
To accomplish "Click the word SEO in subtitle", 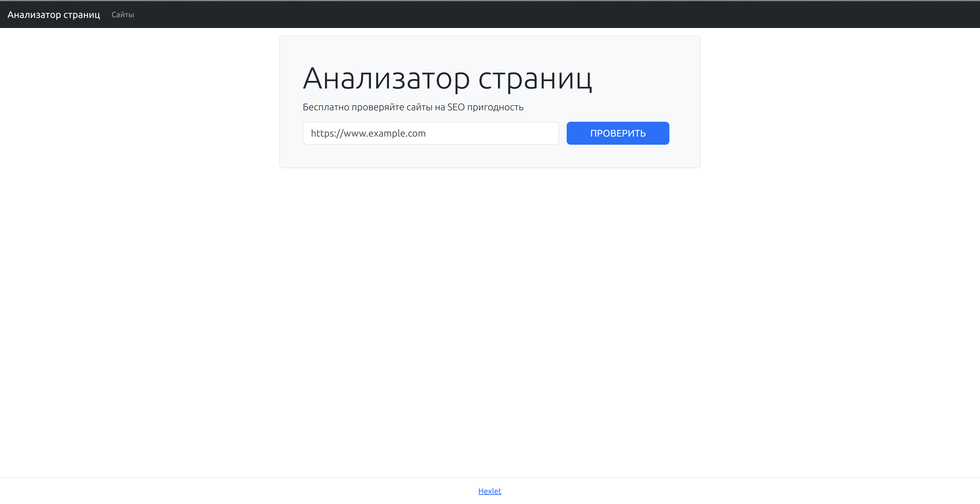I will (x=455, y=107).
